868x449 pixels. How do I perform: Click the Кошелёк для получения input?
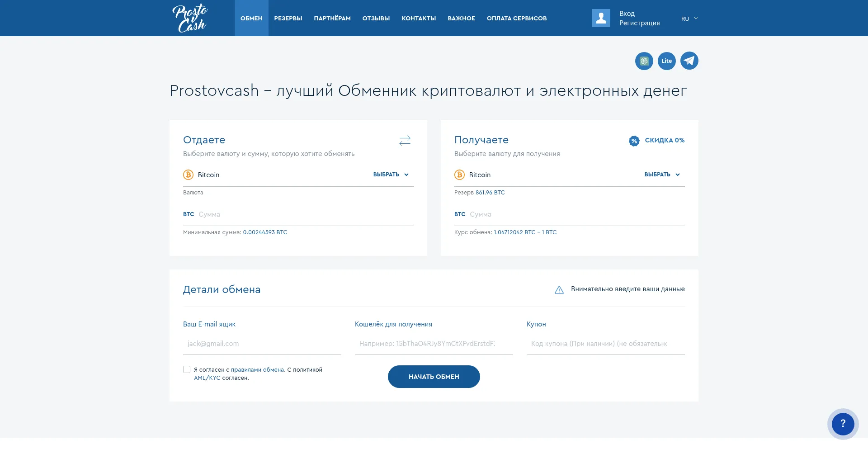[x=434, y=344]
